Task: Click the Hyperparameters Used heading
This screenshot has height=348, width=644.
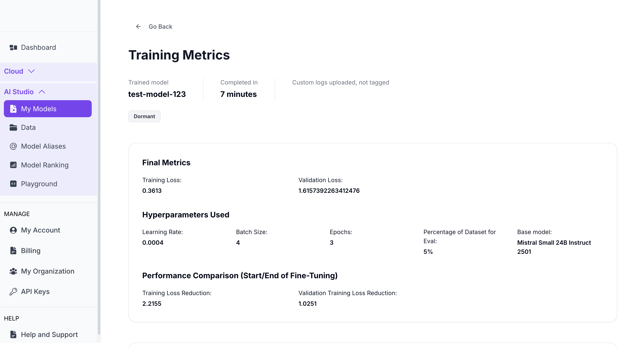Action: click(x=186, y=215)
